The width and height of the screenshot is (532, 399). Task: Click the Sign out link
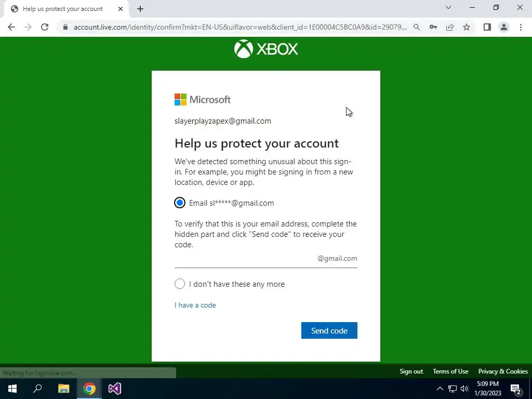(411, 371)
